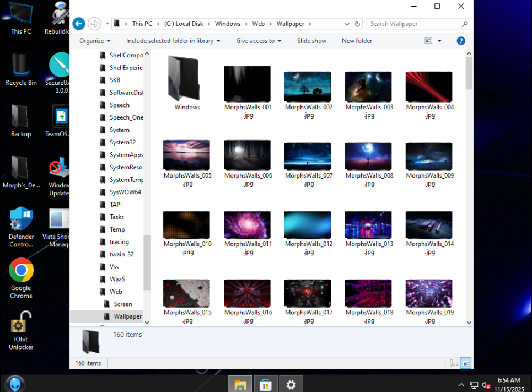Open Defender Control desktop icon

(x=21, y=227)
